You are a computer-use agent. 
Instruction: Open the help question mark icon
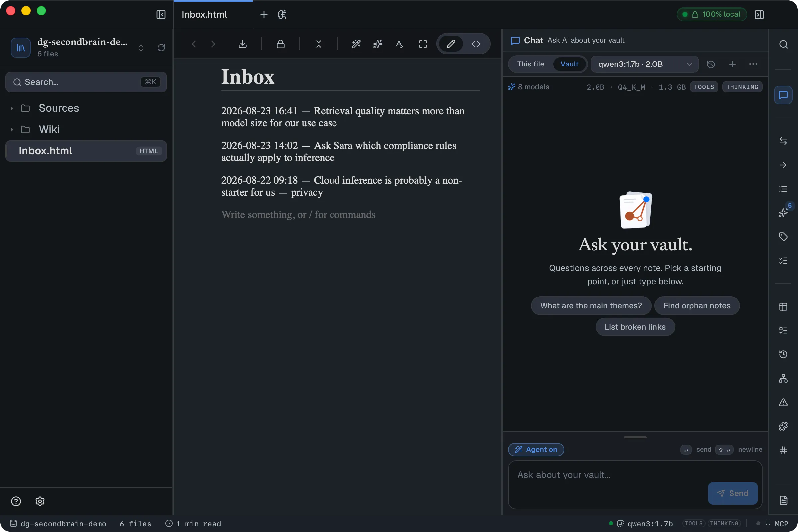16,501
